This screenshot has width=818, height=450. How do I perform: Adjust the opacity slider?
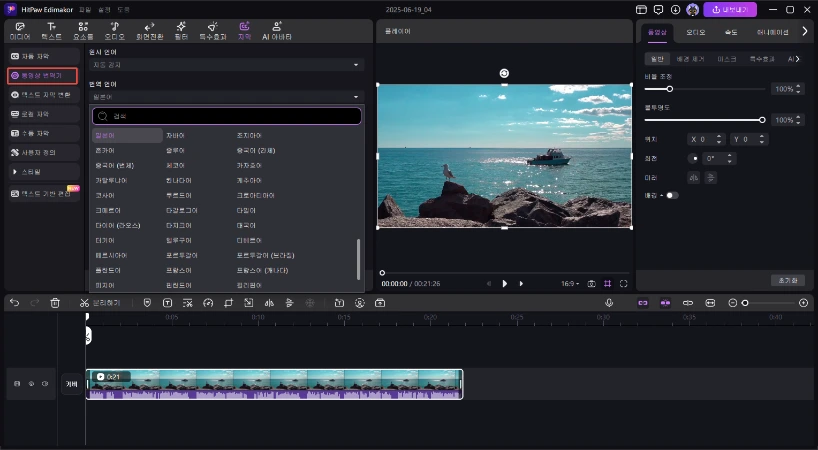[705, 120]
